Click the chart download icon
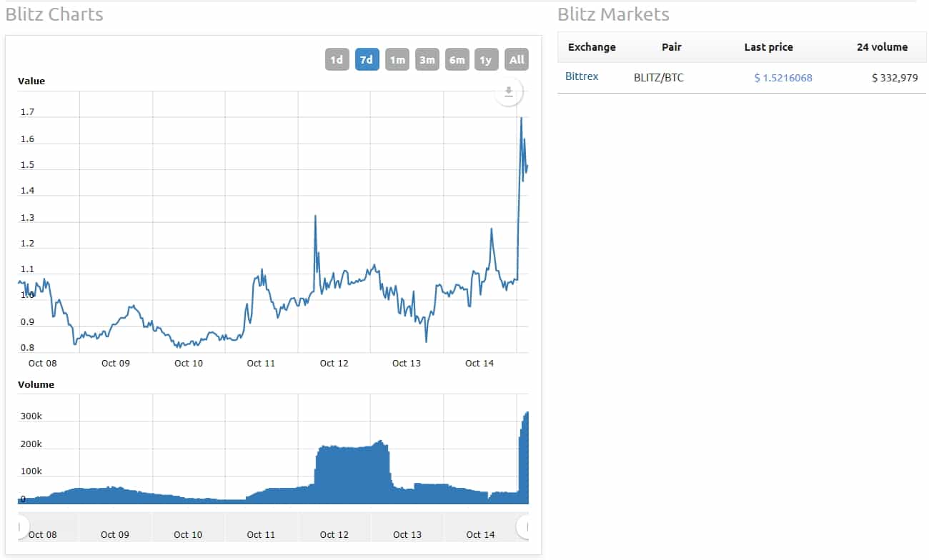 tap(509, 92)
